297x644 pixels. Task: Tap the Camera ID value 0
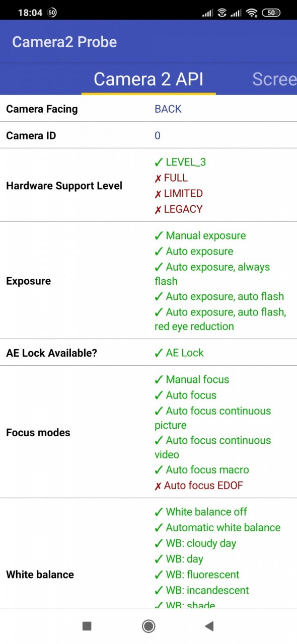158,135
